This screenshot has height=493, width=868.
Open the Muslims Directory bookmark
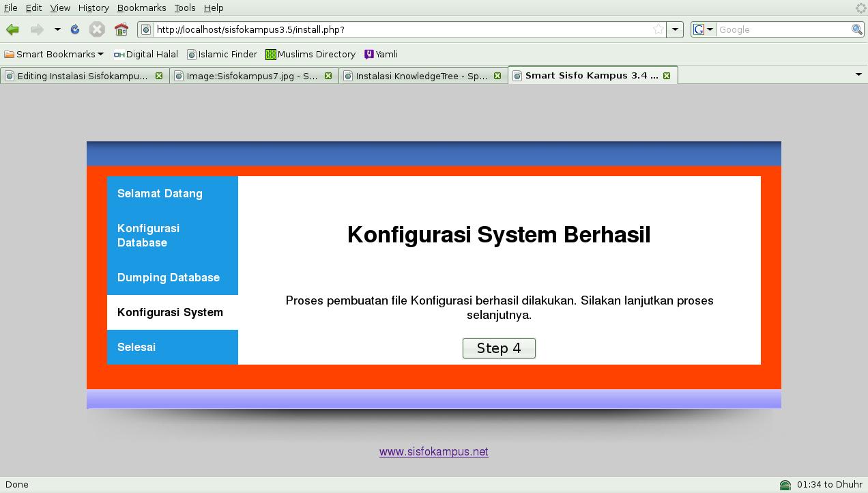[x=310, y=54]
